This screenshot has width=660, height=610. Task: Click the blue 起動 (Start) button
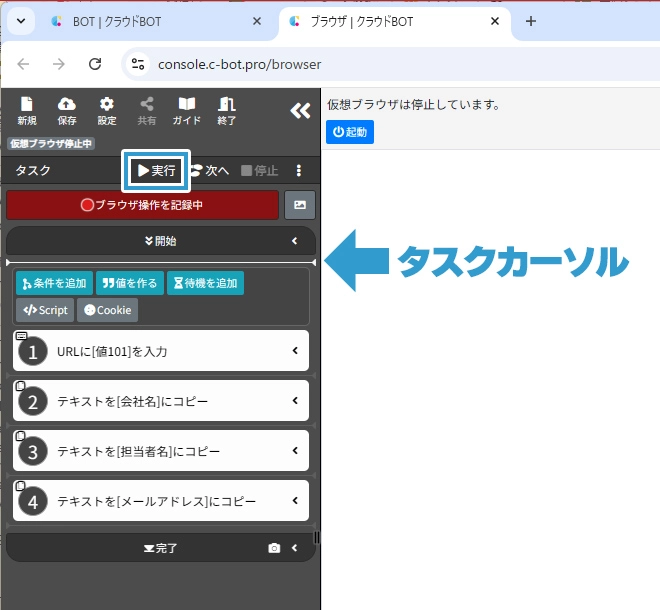click(x=350, y=132)
